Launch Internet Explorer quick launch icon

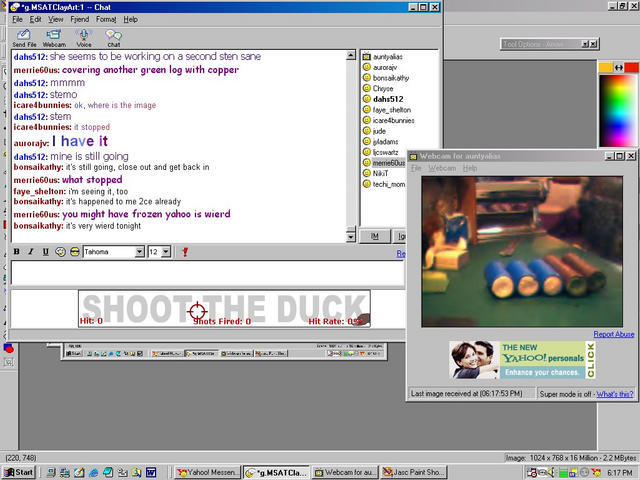coord(93,472)
